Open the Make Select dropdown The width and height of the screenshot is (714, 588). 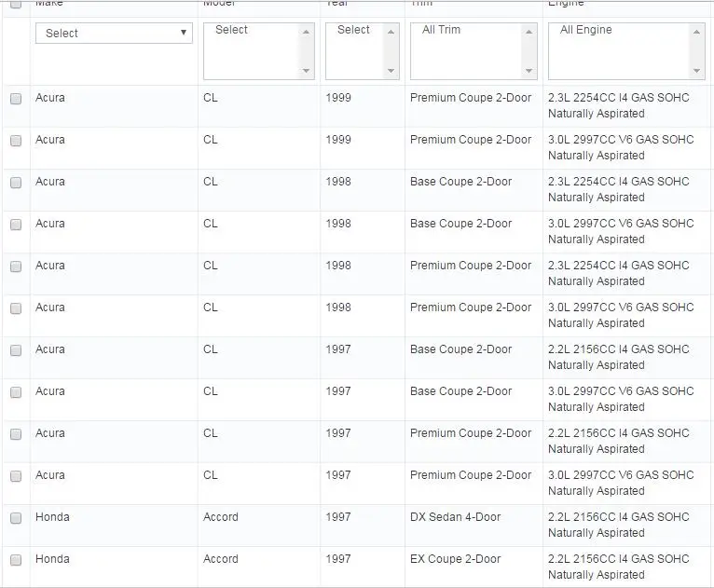pyautogui.click(x=114, y=33)
